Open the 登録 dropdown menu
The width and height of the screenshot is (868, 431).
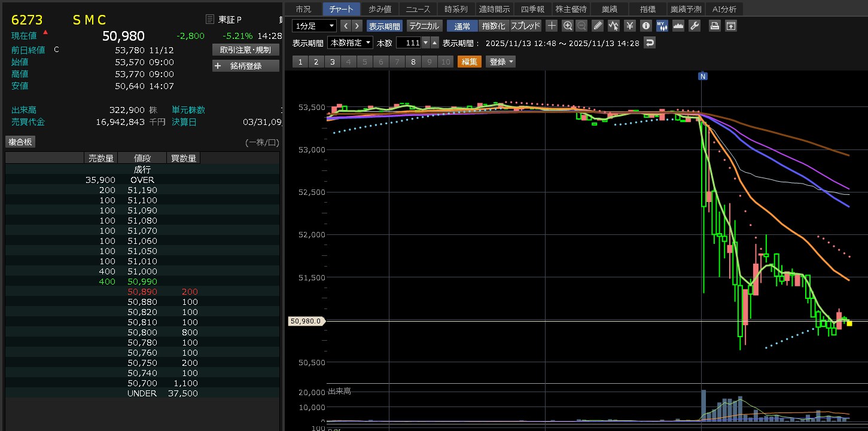pyautogui.click(x=501, y=62)
